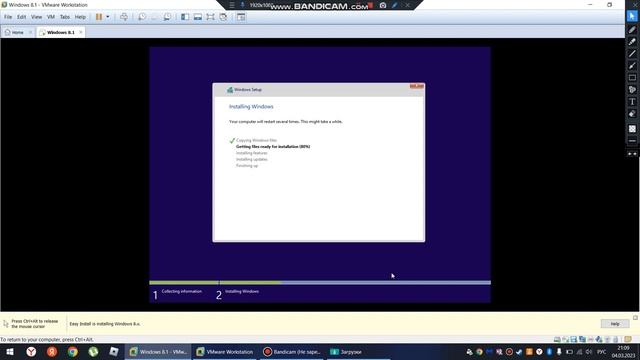Image resolution: width=640 pixels, height=360 pixels.
Task: Open the File menu in VMware
Action: pos(8,17)
